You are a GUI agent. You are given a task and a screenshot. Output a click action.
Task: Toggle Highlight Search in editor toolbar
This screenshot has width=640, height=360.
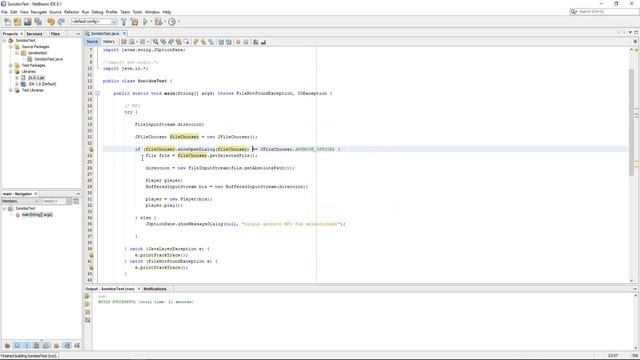(x=178, y=42)
